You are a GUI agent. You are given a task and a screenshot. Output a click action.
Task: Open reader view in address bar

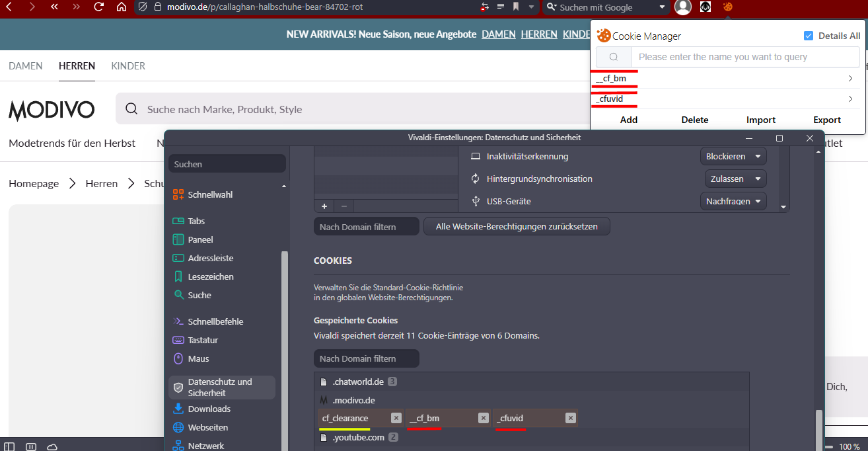(x=500, y=7)
